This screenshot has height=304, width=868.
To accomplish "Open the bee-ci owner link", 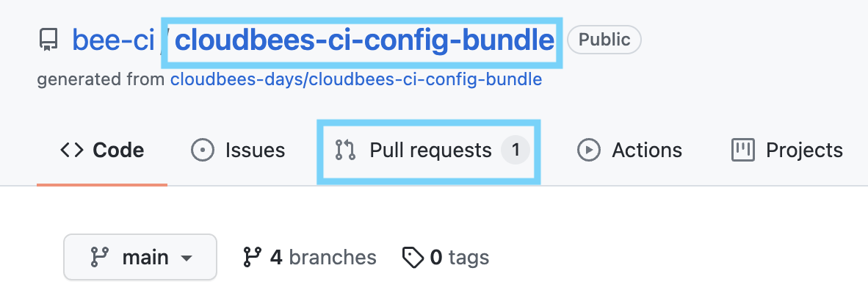I will (x=113, y=40).
